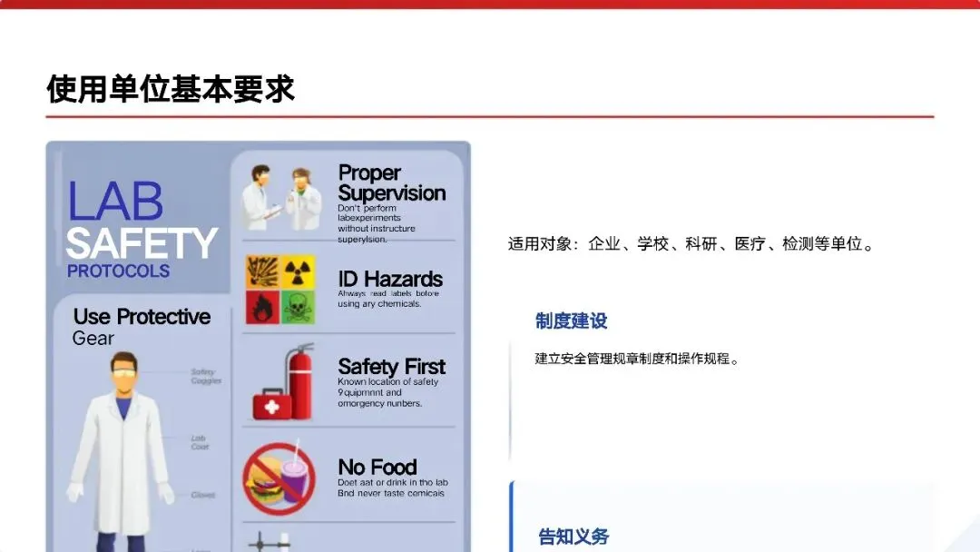Click the lab coat scientist figure
This screenshot has width=980, height=552.
(121, 451)
